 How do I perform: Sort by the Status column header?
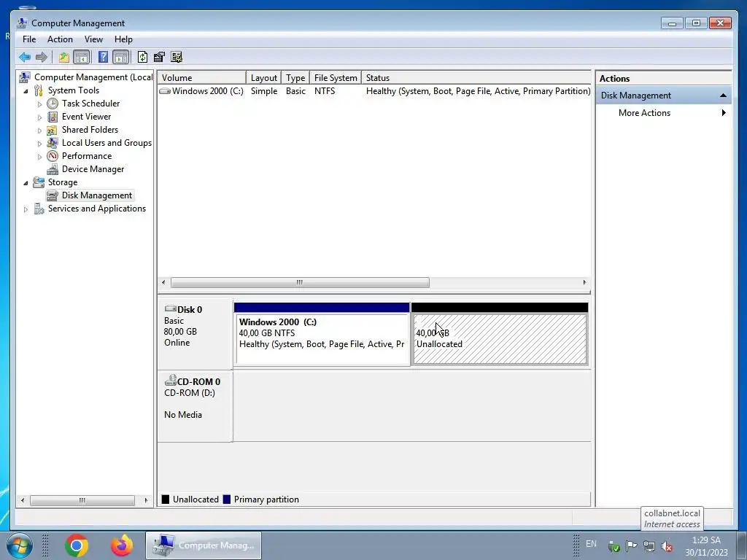[x=476, y=77]
